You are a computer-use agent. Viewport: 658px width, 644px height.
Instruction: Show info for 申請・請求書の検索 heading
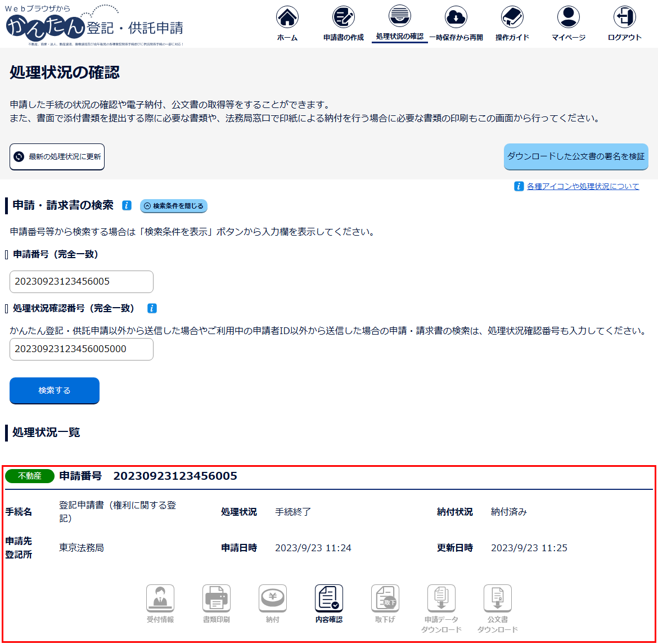pos(127,206)
